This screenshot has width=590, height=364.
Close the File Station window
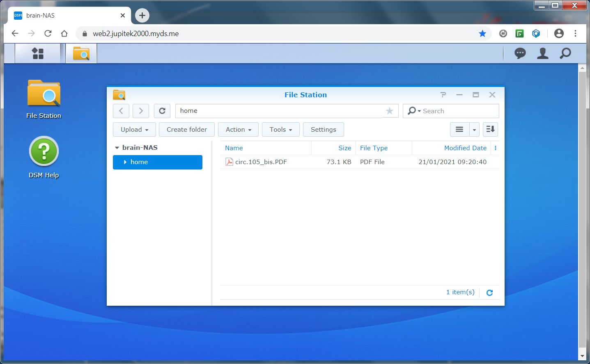[492, 95]
